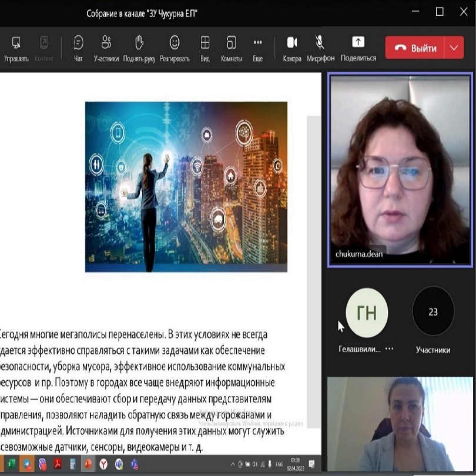
Task: Click the ГН participant avatar
Action: [x=367, y=313]
